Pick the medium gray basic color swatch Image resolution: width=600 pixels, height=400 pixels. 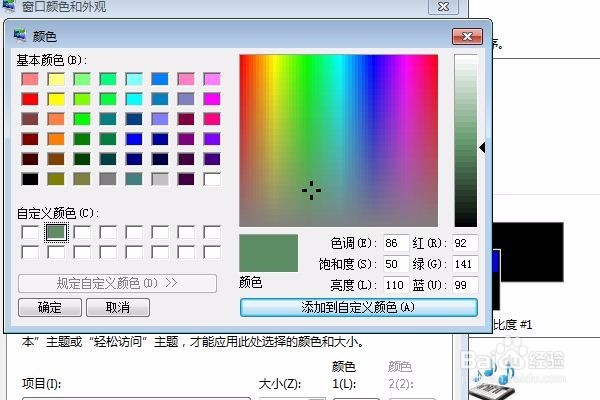tap(108, 179)
